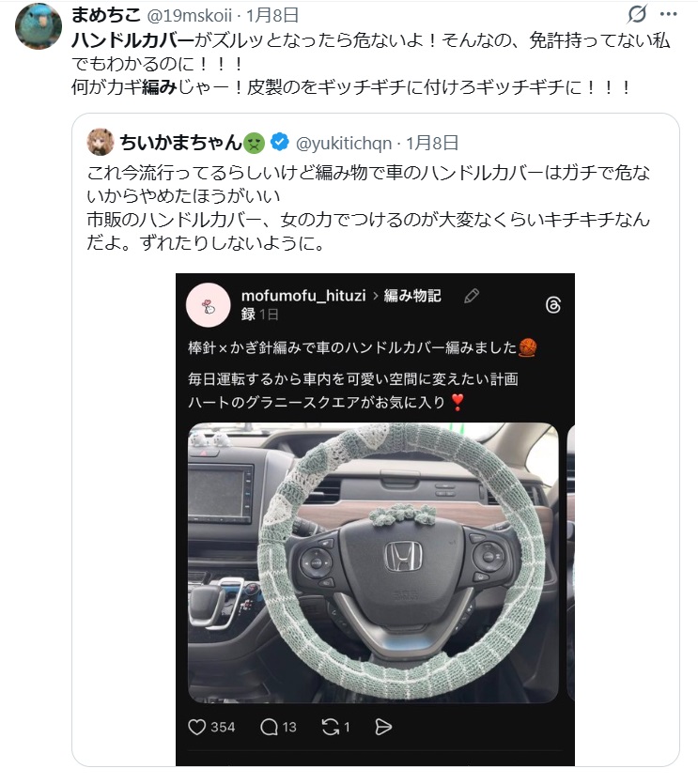Click the ちいかまちゃん display name
The height and width of the screenshot is (784, 698).
180,143
